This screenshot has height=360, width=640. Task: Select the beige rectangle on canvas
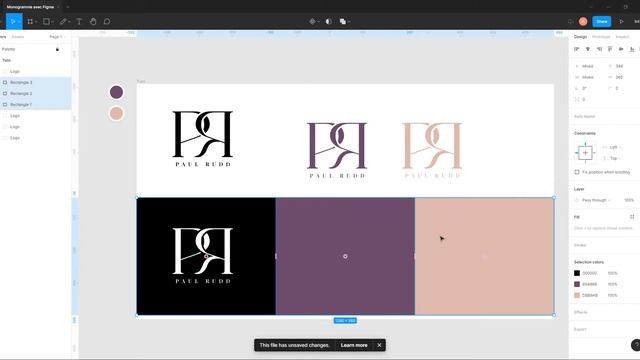point(484,256)
